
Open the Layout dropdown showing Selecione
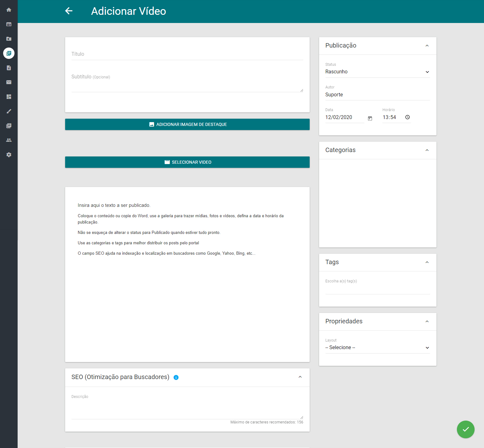point(378,348)
